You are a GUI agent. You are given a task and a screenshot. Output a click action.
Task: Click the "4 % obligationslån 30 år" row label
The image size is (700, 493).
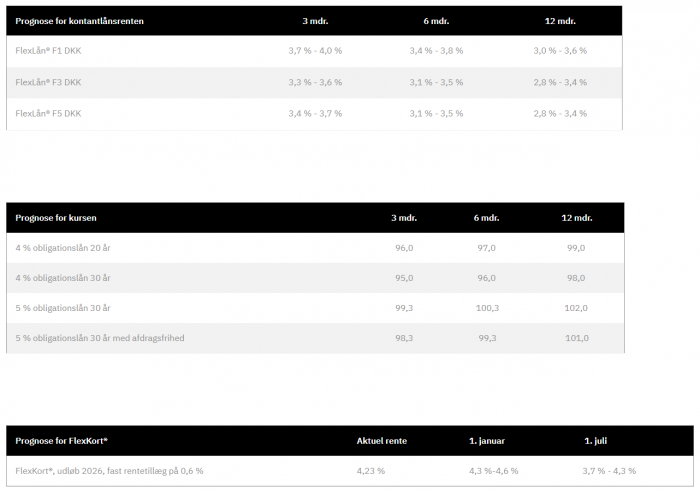coord(63,278)
